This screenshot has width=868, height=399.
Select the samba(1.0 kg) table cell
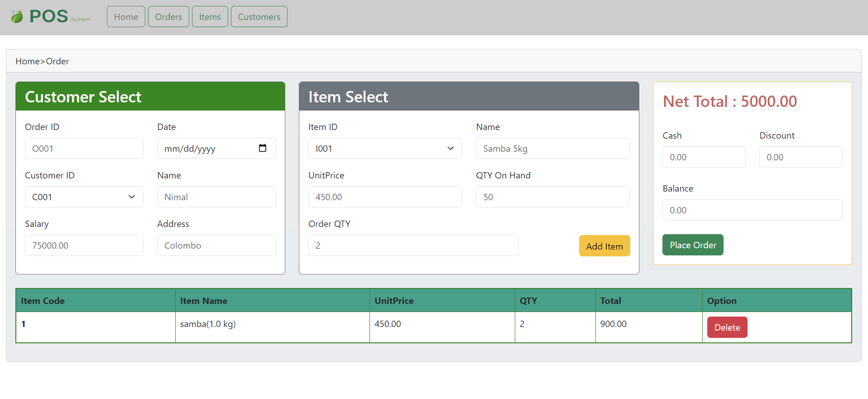(x=273, y=327)
